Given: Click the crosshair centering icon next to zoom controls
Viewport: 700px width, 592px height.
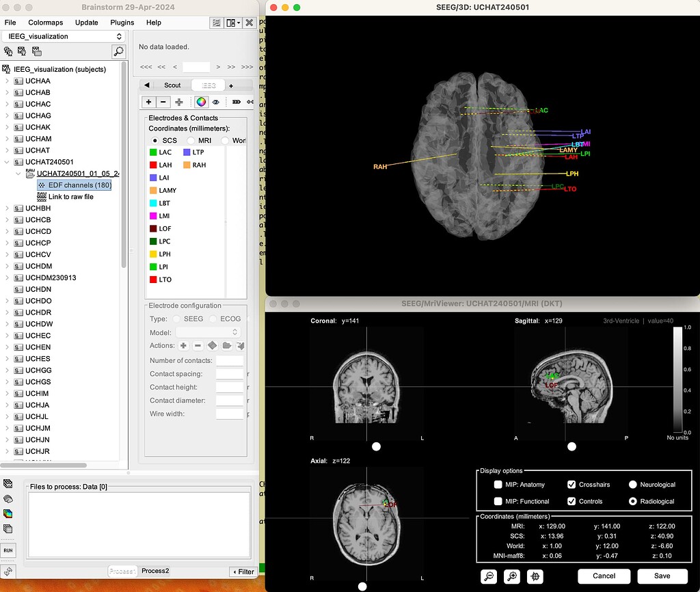Looking at the screenshot, I should [535, 576].
